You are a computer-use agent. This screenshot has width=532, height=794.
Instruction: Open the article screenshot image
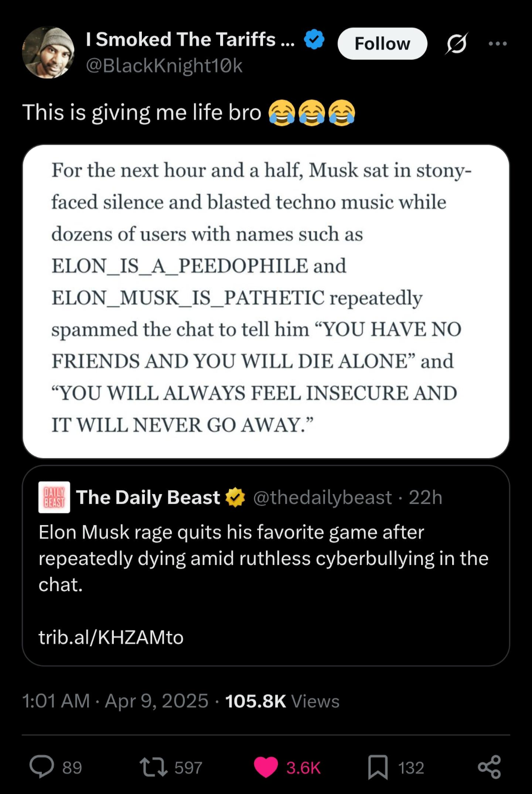266,301
